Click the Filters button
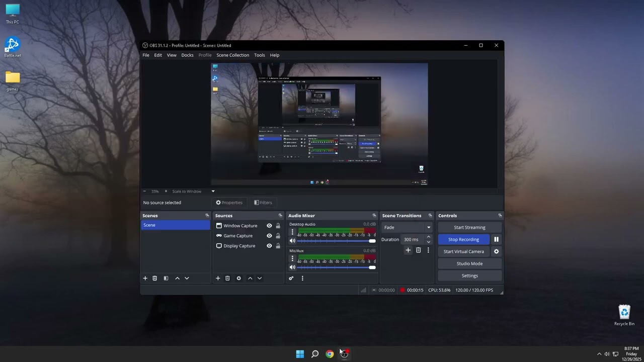Screen dimensions: 644x362 point(263,203)
